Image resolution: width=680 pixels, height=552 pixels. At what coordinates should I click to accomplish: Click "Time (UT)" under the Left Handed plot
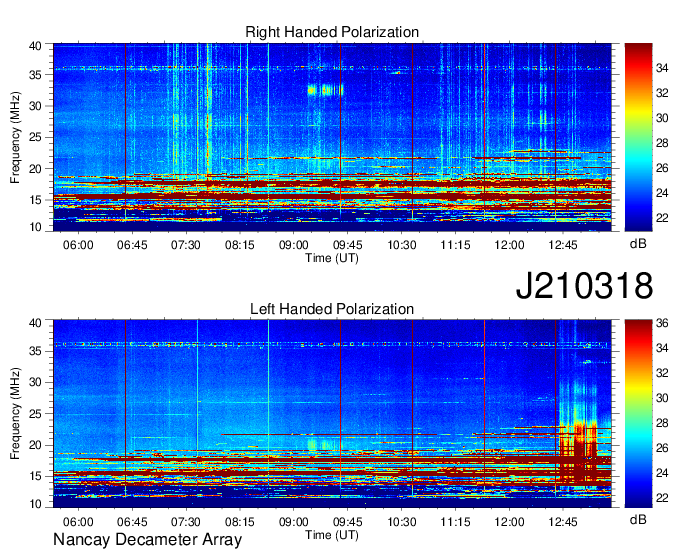(x=332, y=535)
